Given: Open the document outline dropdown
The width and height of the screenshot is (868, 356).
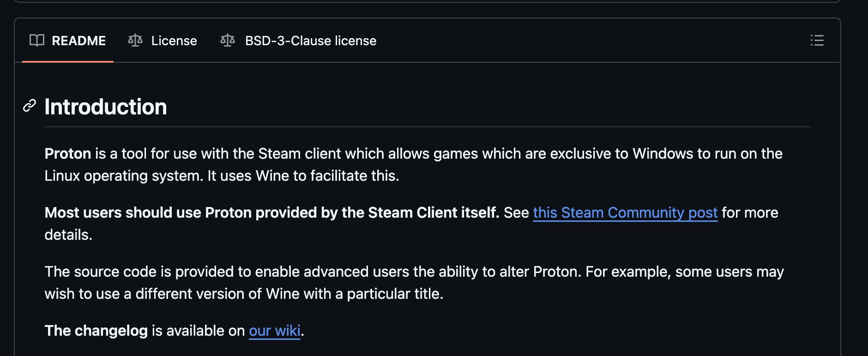Looking at the screenshot, I should point(817,41).
